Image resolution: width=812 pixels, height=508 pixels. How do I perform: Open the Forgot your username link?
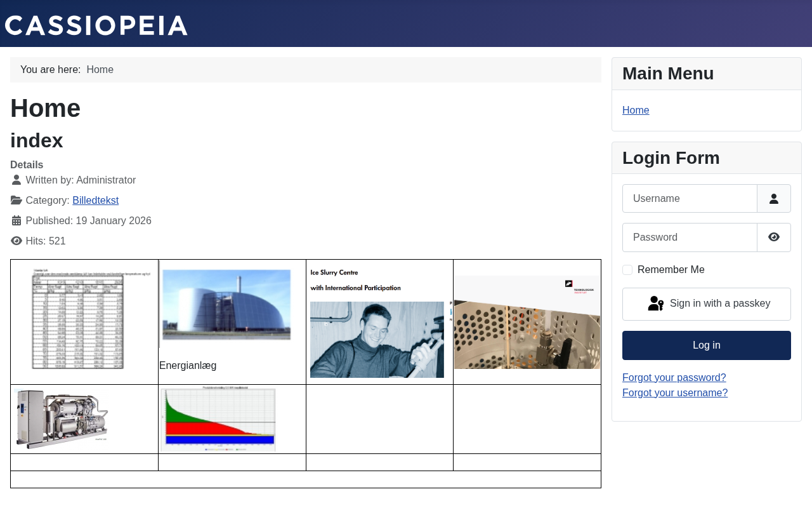pyautogui.click(x=675, y=393)
